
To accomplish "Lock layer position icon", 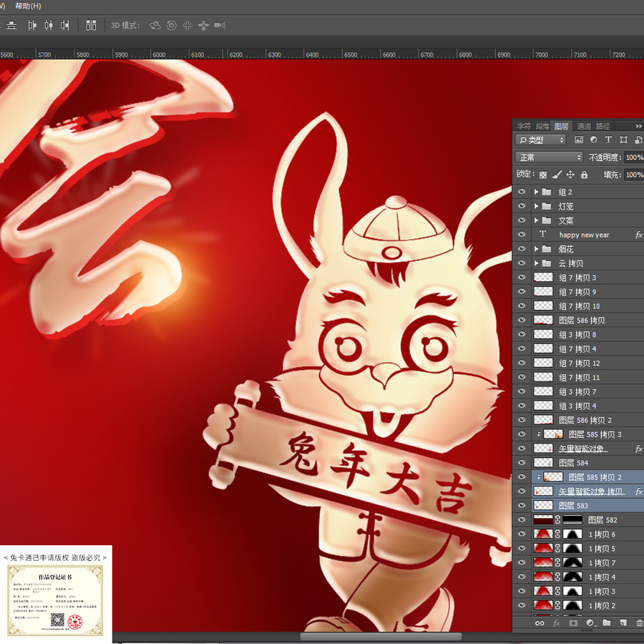I will click(570, 175).
